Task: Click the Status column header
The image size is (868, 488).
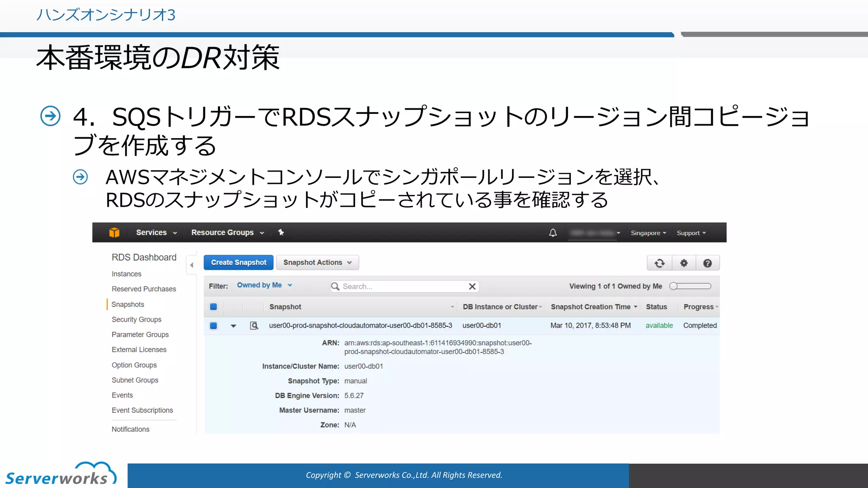Action: coord(657,307)
